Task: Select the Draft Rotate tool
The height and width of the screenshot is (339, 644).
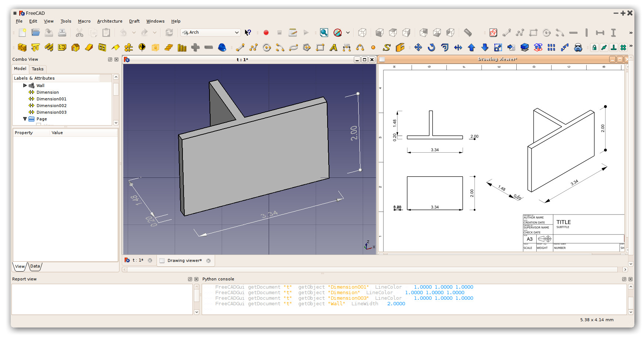Action: click(x=432, y=47)
